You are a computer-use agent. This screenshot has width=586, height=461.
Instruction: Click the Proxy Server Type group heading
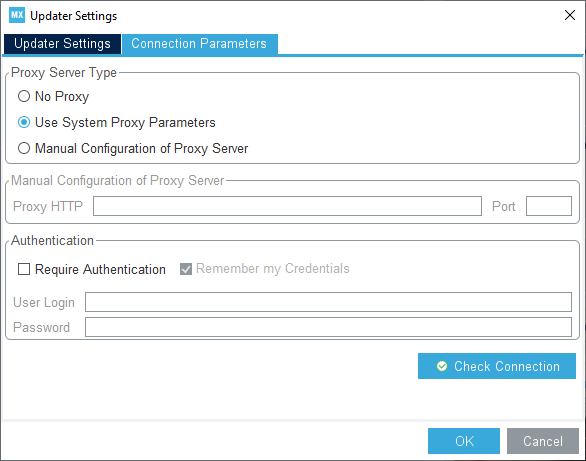click(64, 72)
